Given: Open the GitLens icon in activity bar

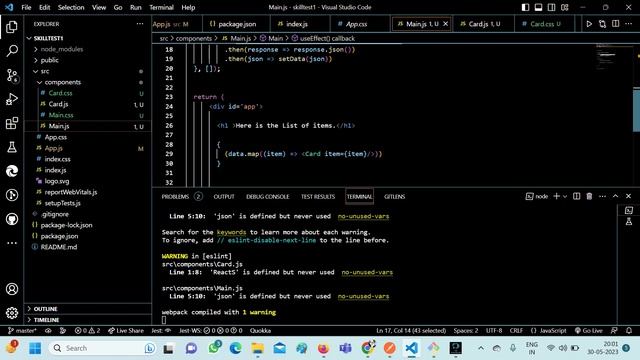Looking at the screenshot, I should coord(12,195).
